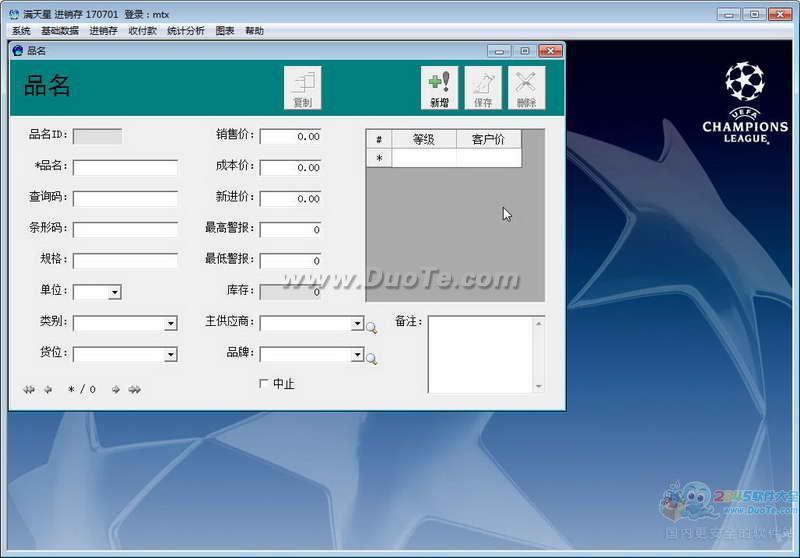
Task: Click the 品名 window title icon
Action: pos(18,50)
